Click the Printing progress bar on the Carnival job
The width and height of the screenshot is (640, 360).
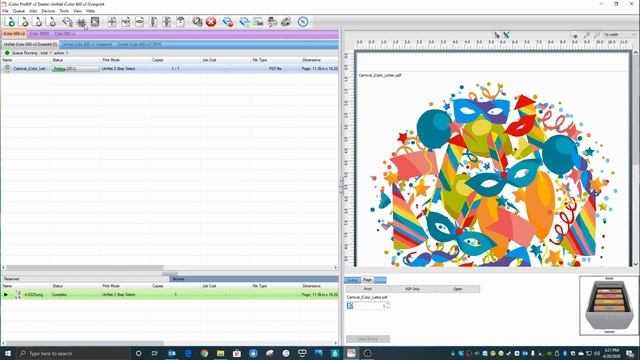pyautogui.click(x=76, y=69)
